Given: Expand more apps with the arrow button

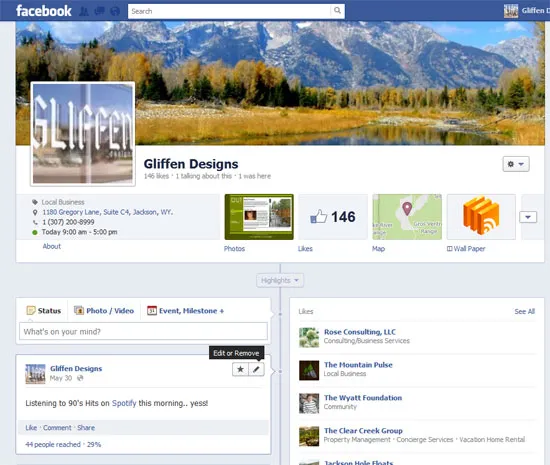Looking at the screenshot, I should tap(528, 217).
